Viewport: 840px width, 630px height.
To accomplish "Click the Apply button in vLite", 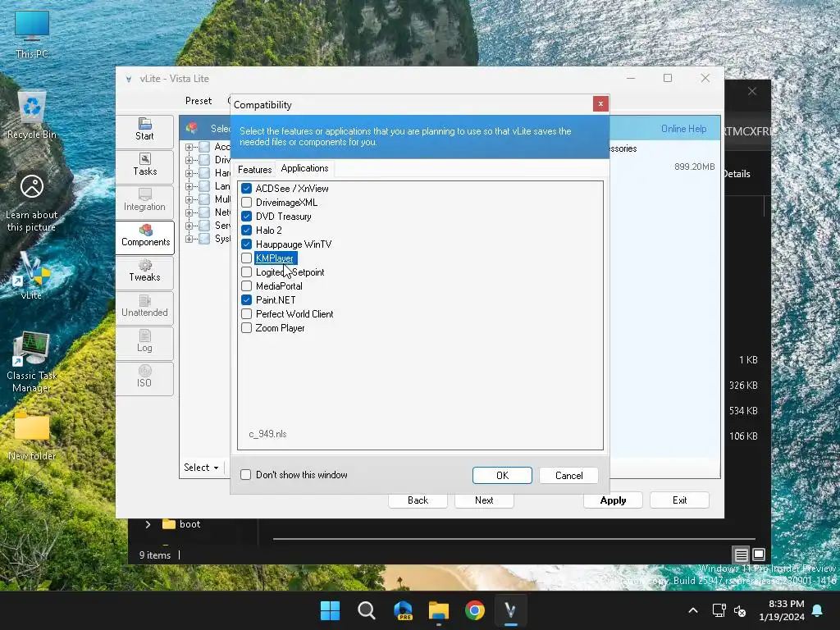I will point(613,500).
